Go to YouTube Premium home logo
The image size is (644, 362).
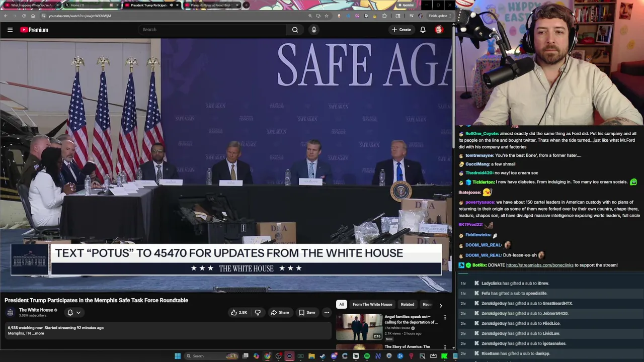[x=34, y=30]
